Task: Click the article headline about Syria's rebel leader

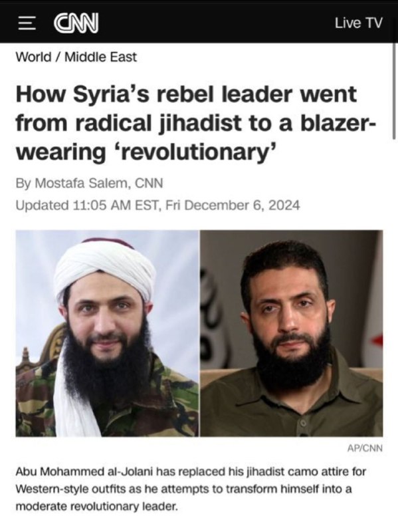Action: 195,122
